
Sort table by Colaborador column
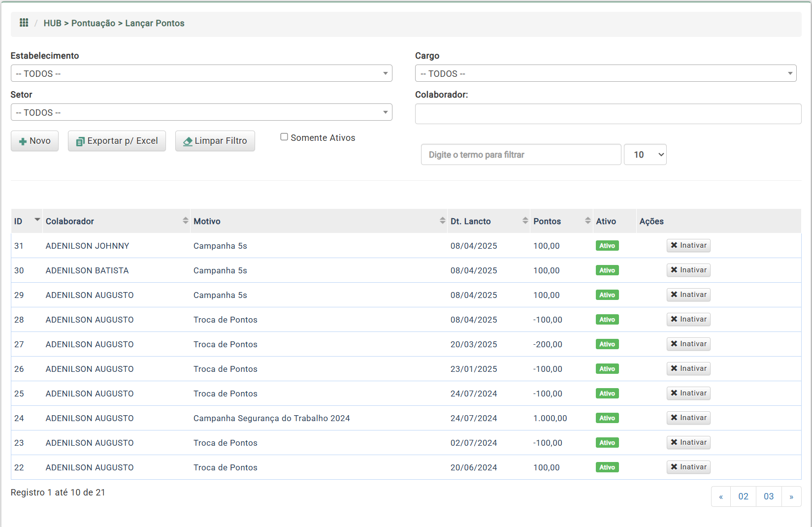point(117,221)
